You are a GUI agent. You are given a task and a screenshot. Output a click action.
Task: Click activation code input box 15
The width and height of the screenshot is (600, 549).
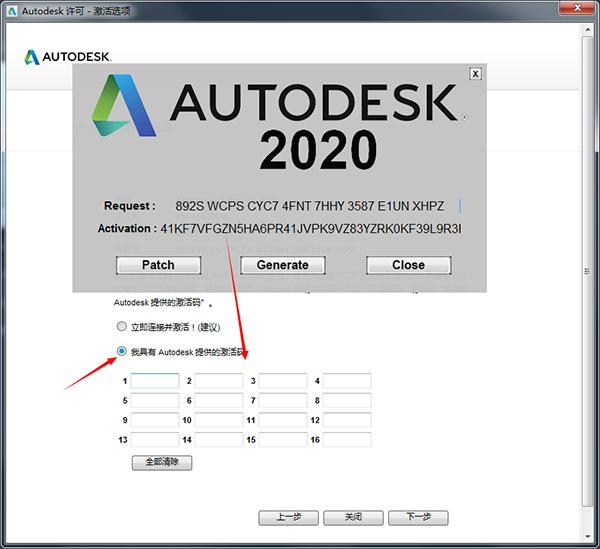pos(283,440)
